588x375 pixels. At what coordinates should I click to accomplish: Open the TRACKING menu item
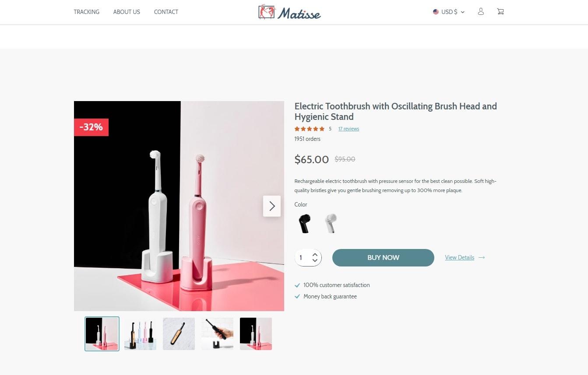pyautogui.click(x=87, y=12)
